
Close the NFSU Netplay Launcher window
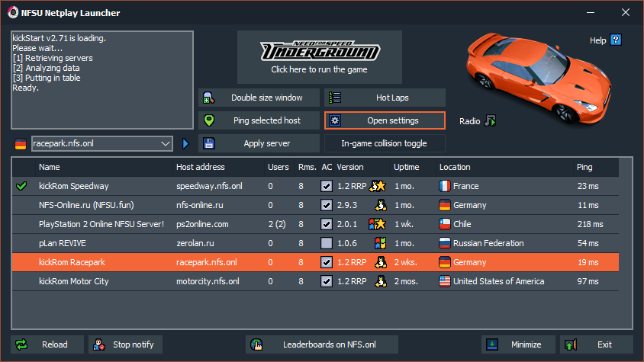click(x=625, y=12)
